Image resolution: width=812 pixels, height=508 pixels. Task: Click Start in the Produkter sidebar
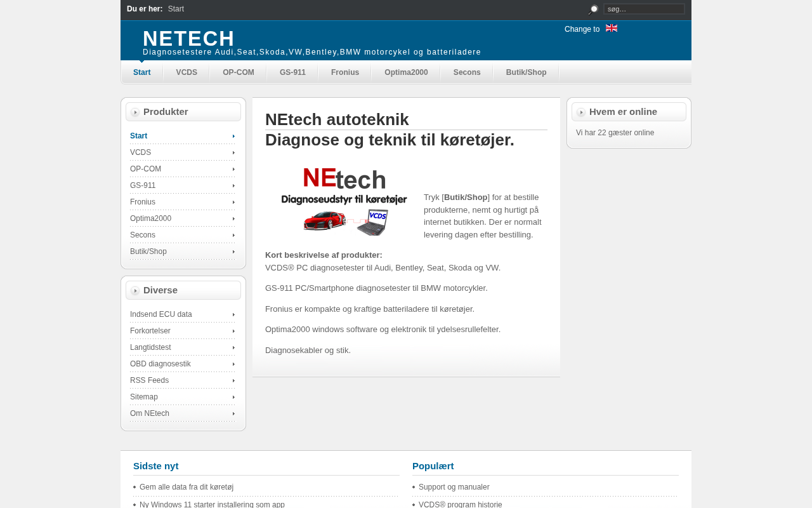click(x=183, y=136)
